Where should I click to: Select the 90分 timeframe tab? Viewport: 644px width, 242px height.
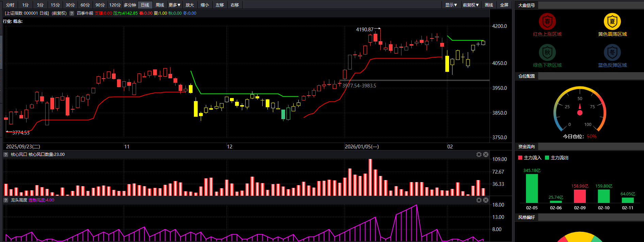100,5
